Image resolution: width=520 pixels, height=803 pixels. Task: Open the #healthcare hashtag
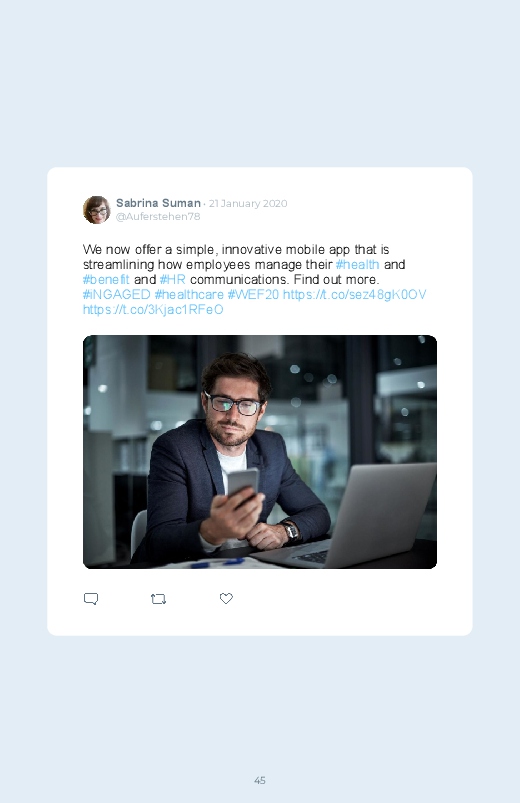189,294
